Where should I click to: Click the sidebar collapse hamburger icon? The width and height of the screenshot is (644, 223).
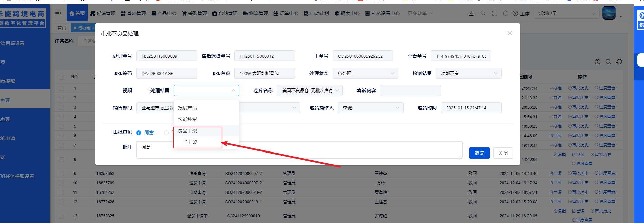coord(58,13)
